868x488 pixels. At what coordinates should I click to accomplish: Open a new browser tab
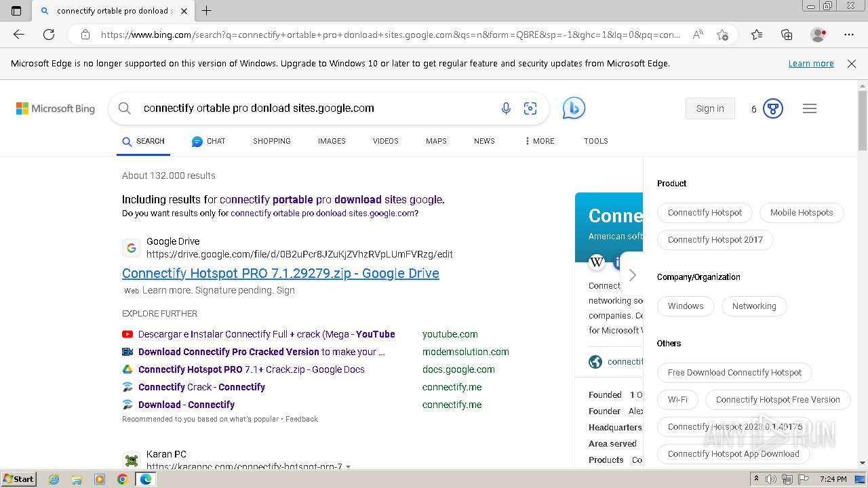[207, 11]
